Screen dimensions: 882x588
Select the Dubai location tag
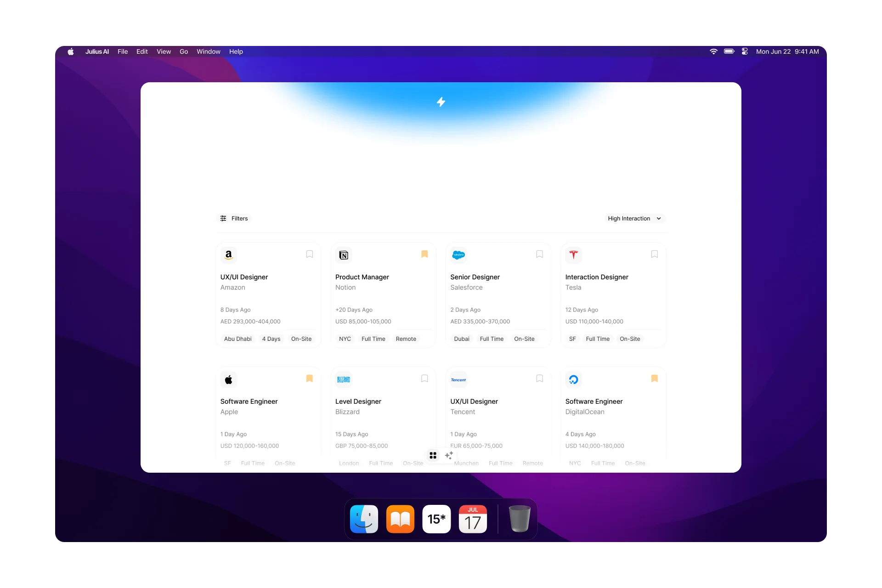pyautogui.click(x=462, y=339)
